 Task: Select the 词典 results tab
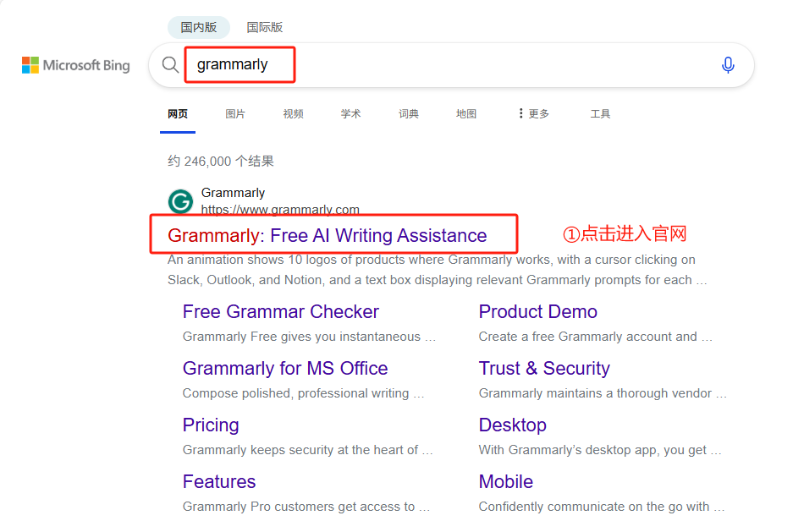(409, 114)
